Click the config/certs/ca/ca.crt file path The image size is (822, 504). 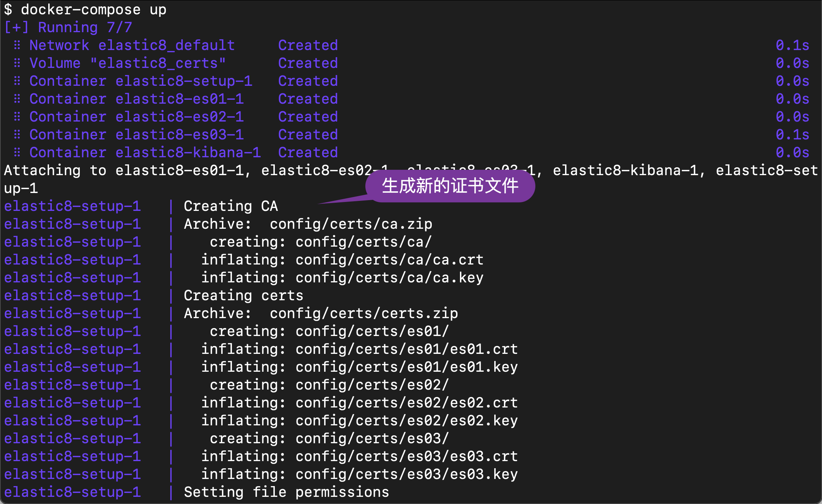click(x=389, y=260)
